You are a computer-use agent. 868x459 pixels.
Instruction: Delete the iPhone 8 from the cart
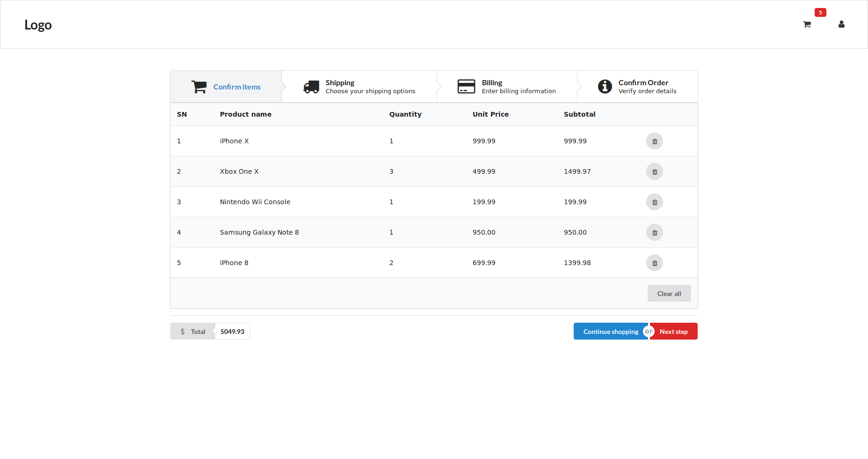pyautogui.click(x=654, y=263)
